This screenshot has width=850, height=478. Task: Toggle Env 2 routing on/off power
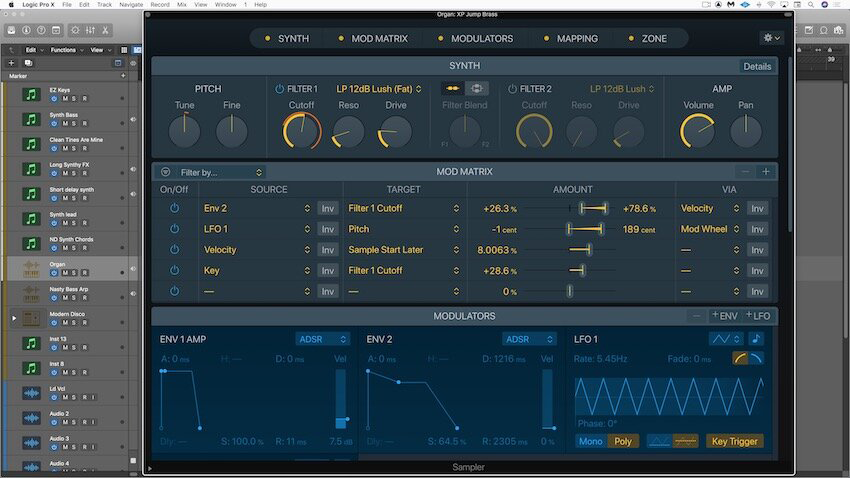(x=175, y=208)
